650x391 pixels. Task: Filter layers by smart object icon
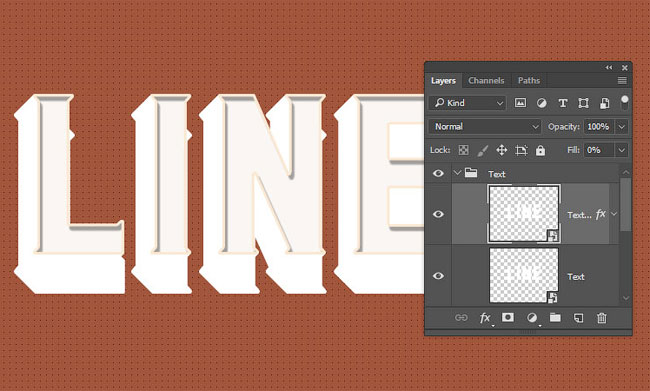pyautogui.click(x=604, y=103)
